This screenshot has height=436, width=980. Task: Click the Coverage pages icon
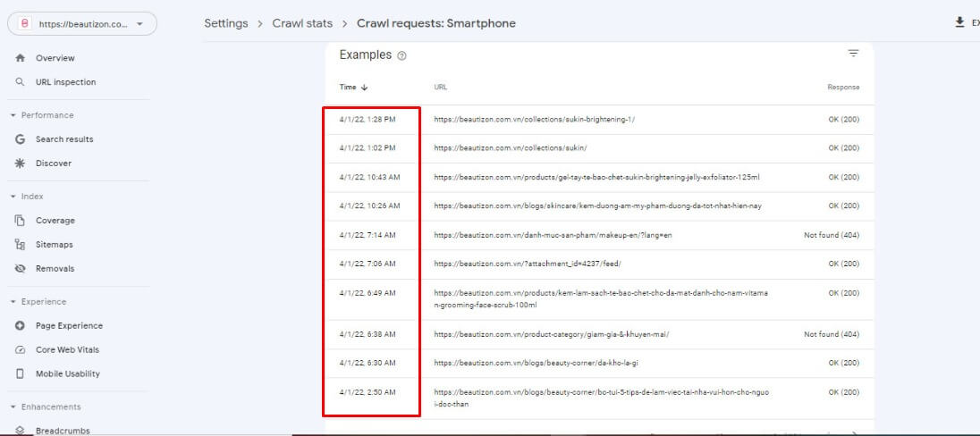pos(20,221)
